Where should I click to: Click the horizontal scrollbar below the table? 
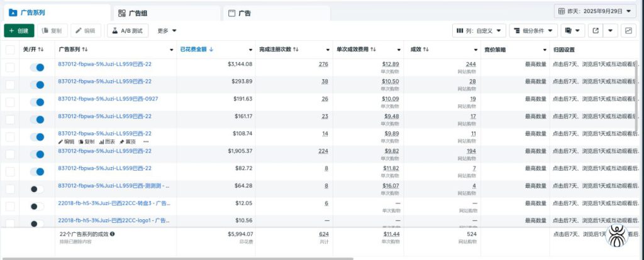(x=177, y=258)
